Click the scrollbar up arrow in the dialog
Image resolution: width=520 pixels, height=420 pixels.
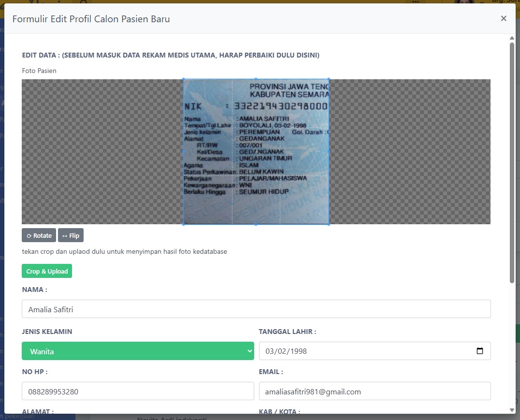tap(512, 38)
